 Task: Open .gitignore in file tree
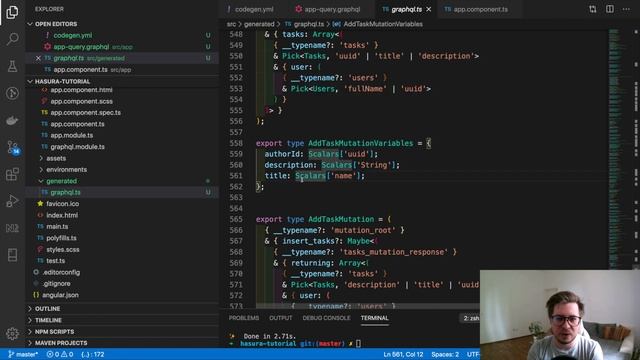56,284
